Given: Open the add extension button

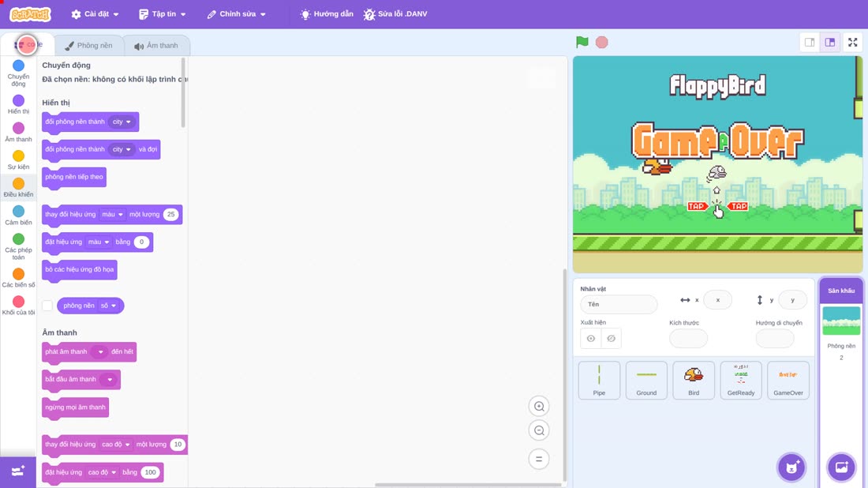Looking at the screenshot, I should 18,471.
